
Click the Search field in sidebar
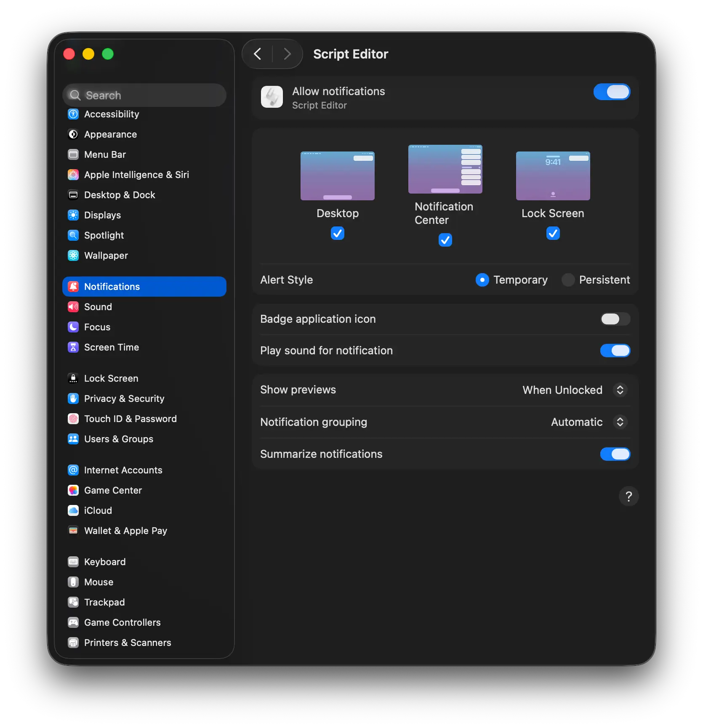[x=144, y=96]
